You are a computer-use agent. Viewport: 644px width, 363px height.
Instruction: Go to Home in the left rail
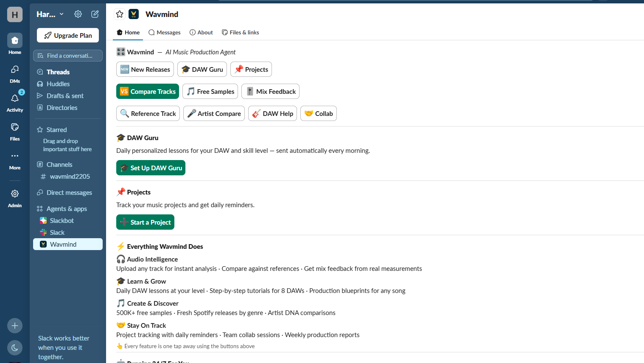tap(15, 44)
